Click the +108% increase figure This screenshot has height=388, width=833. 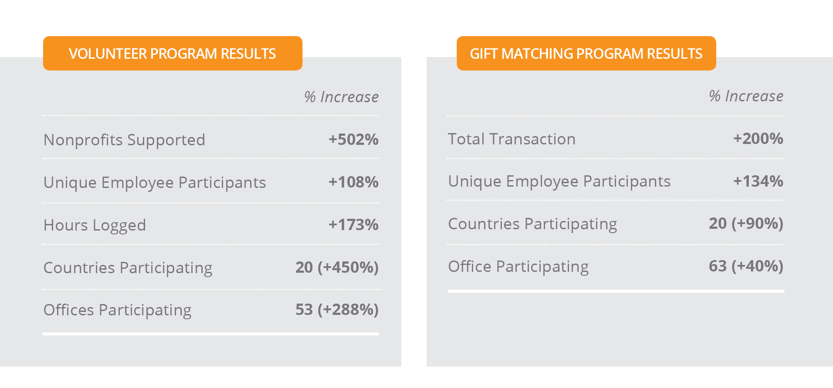353,182
